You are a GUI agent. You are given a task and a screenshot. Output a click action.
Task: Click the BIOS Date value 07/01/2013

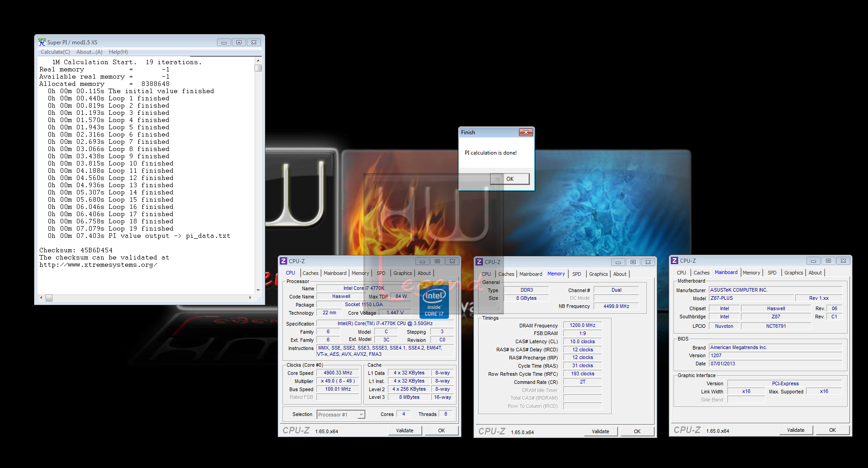point(775,364)
